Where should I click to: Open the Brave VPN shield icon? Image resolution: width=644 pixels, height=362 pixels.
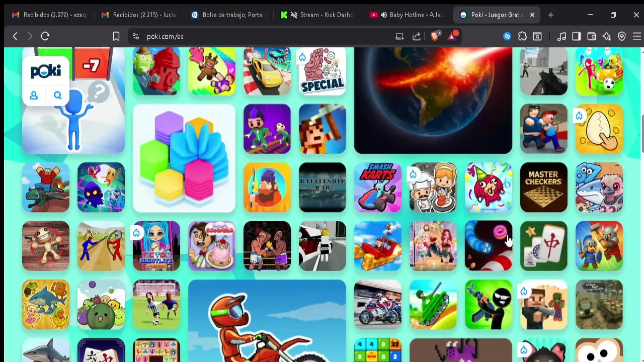coord(622,36)
